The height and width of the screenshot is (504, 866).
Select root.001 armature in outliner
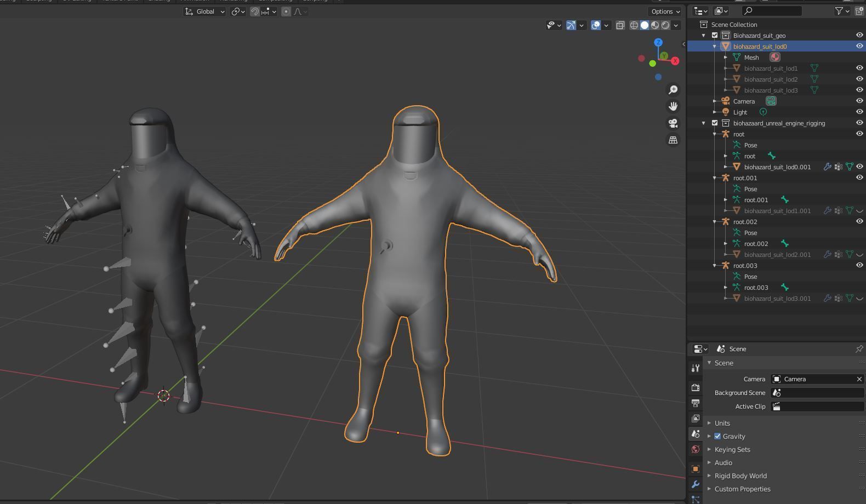745,177
